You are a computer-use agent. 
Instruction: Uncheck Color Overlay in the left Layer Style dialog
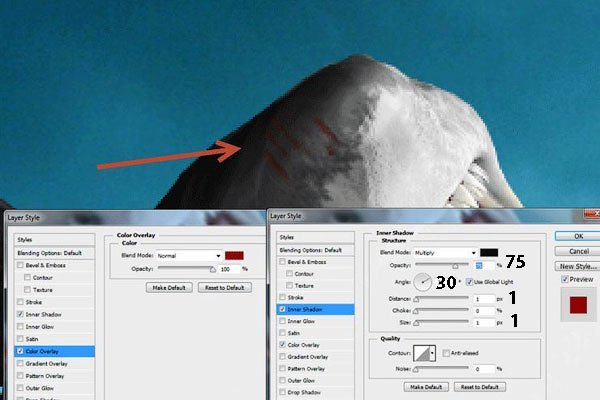(x=20, y=351)
